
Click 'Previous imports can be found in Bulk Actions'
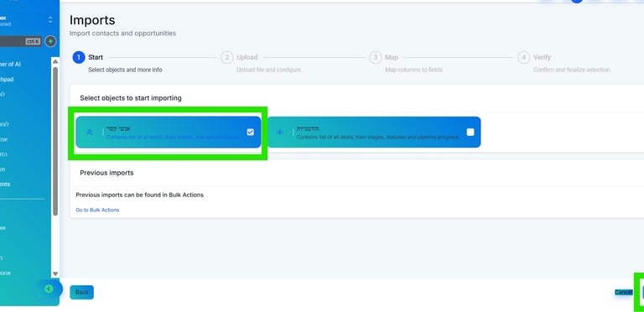(140, 195)
